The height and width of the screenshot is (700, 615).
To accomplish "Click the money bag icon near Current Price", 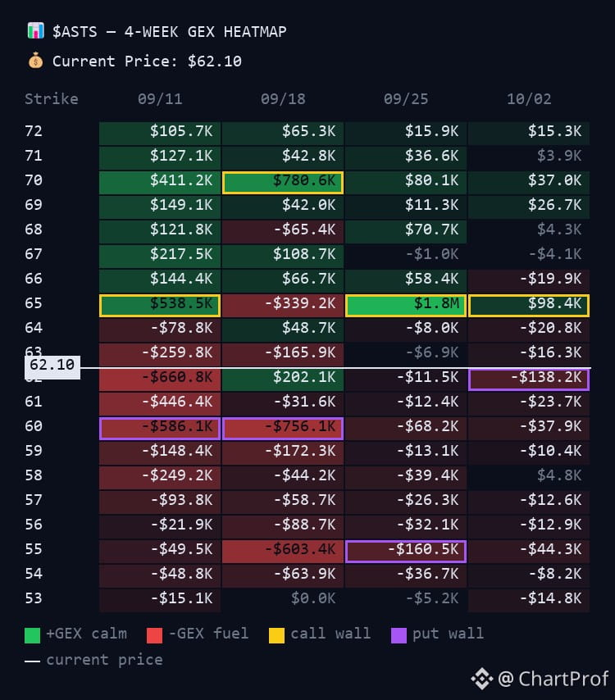I will pyautogui.click(x=36, y=61).
